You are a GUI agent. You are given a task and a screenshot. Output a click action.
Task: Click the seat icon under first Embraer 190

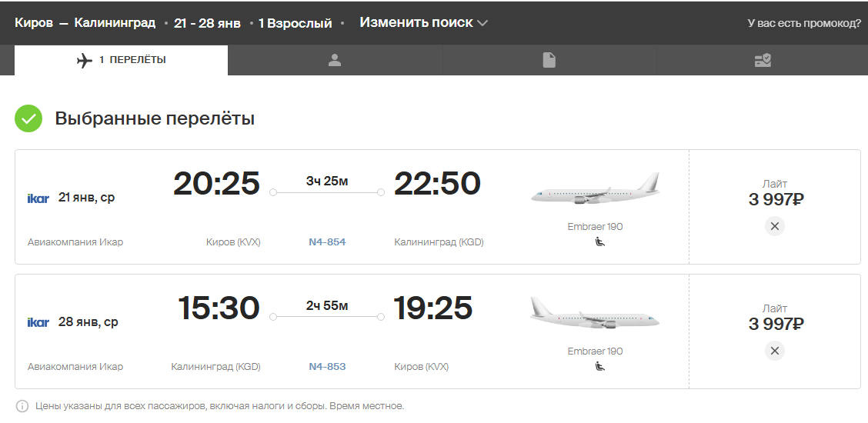click(600, 241)
